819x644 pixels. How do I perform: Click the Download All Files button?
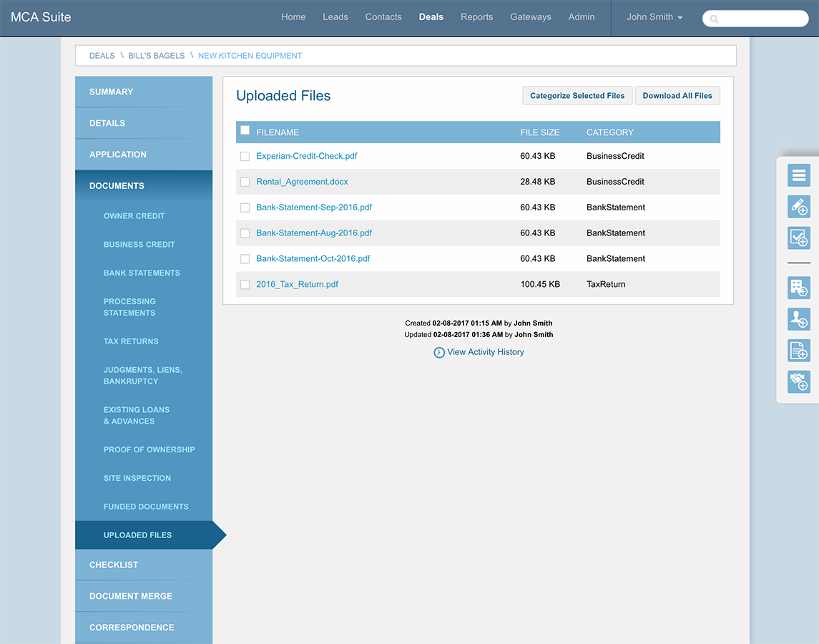677,95
